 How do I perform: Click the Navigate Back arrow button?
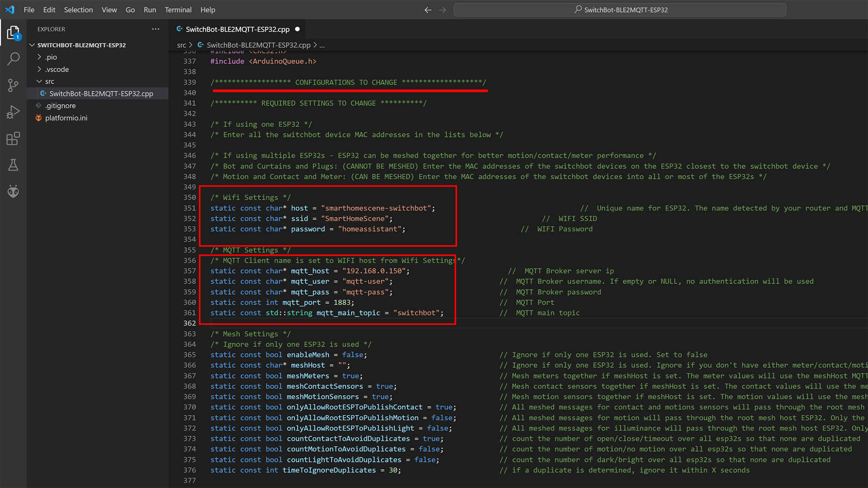426,9
